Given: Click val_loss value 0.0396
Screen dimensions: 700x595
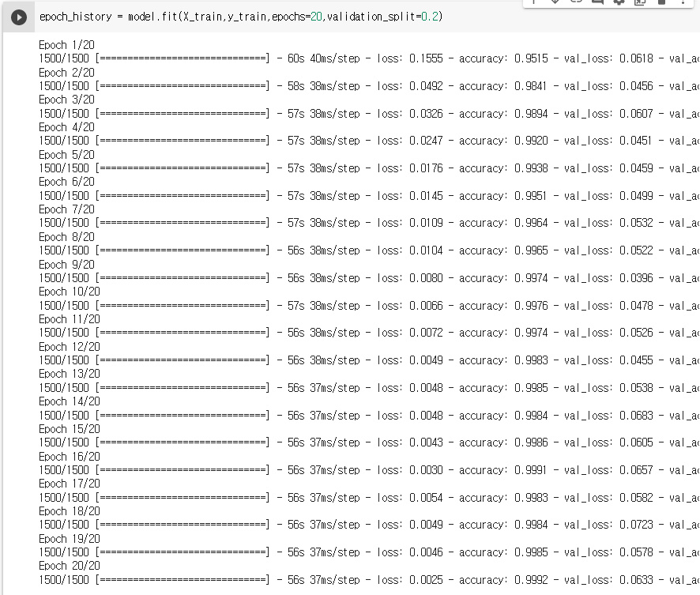Looking at the screenshot, I should [x=636, y=278].
